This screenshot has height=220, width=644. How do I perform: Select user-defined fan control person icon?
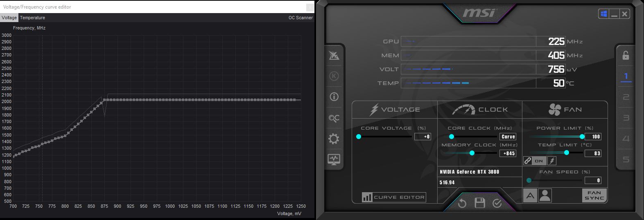coord(545,195)
